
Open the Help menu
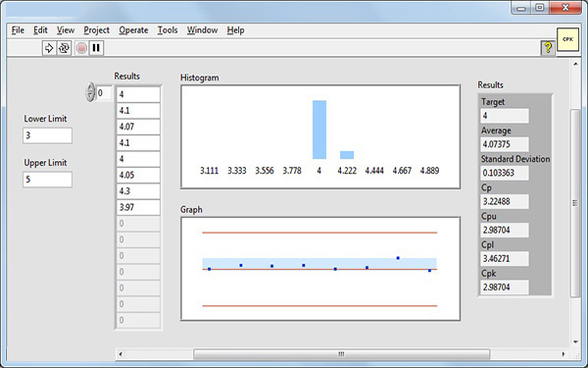(235, 30)
